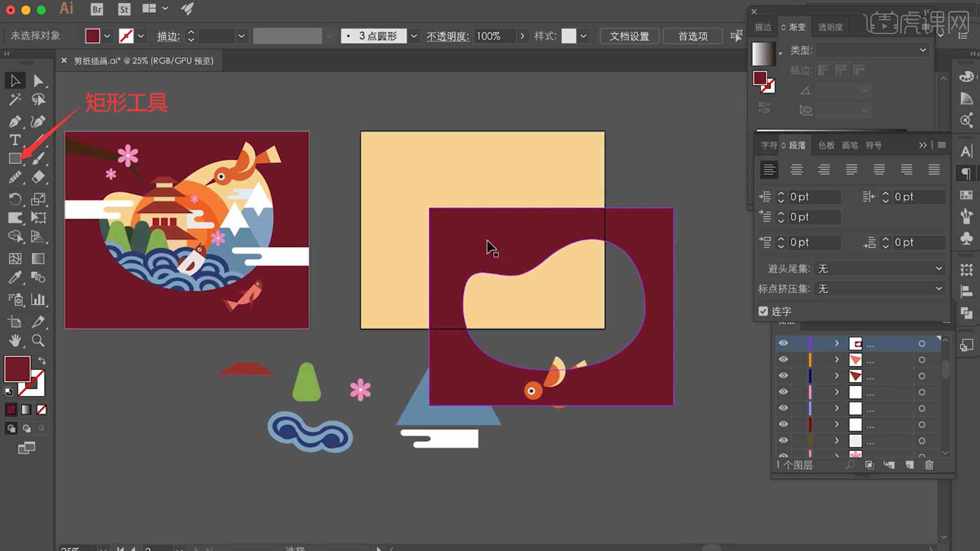Select the Hand tool
The width and height of the screenshot is (980, 551).
click(15, 340)
